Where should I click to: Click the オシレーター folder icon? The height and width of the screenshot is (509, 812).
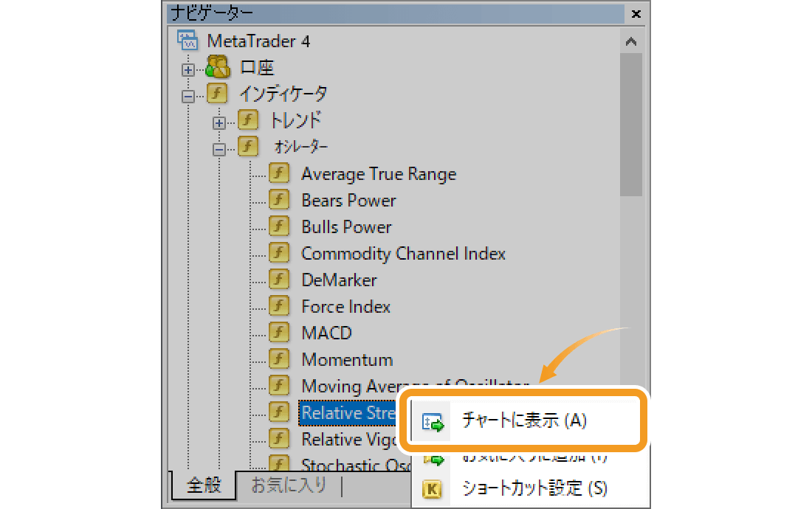248,146
